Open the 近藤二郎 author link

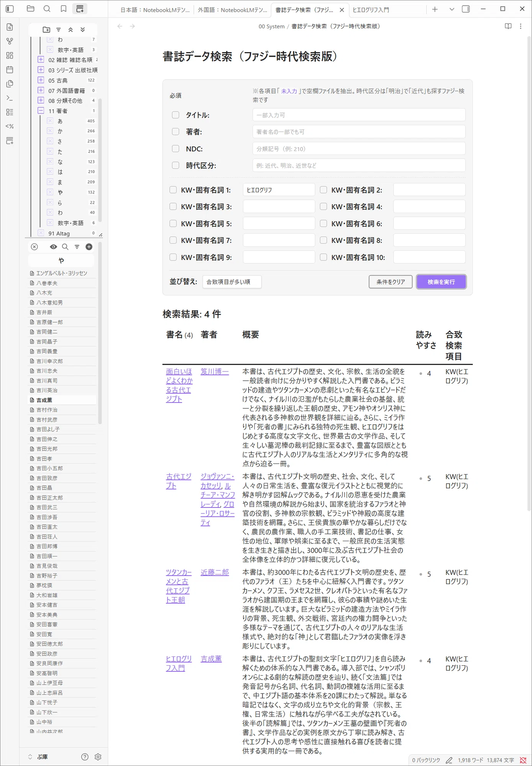[x=215, y=572]
